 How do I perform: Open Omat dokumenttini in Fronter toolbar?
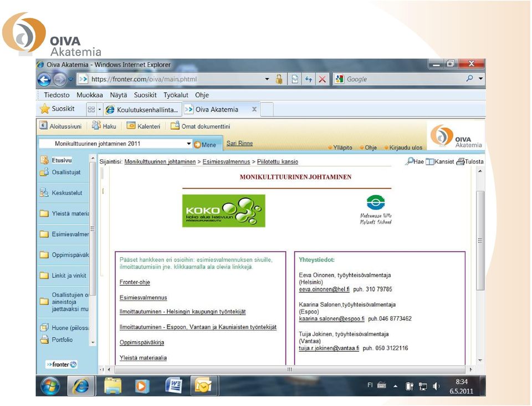pos(200,126)
